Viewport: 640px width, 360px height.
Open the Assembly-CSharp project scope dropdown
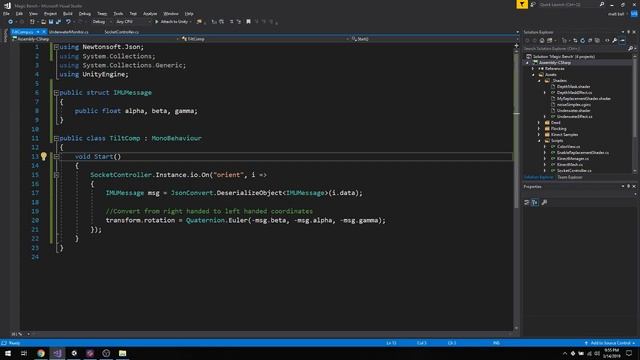(x=96, y=39)
